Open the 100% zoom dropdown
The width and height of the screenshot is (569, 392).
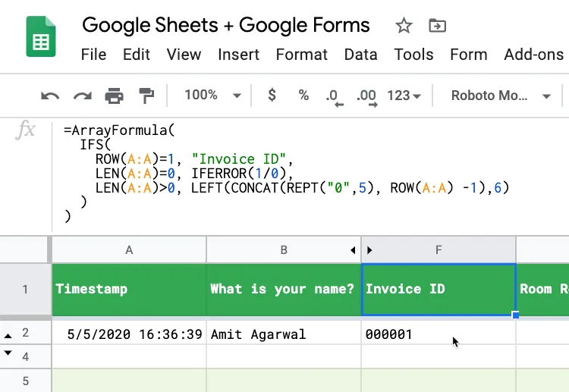pos(212,96)
